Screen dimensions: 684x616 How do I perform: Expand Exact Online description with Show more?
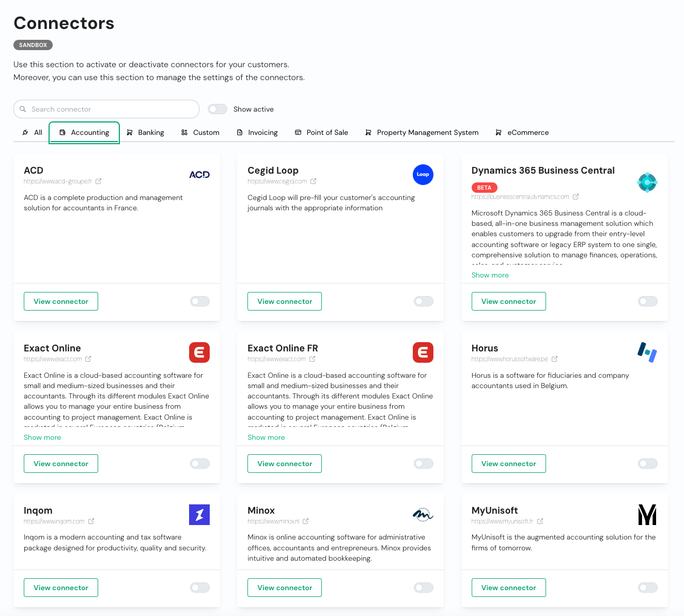(x=42, y=437)
